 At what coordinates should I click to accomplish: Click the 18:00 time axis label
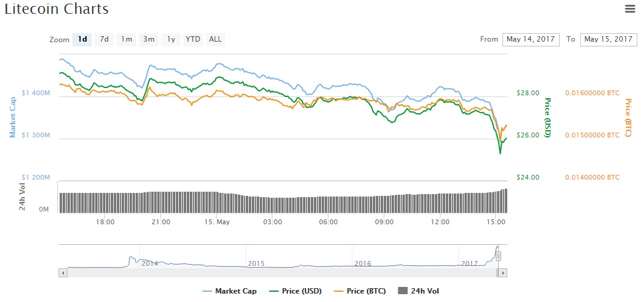coord(105,222)
